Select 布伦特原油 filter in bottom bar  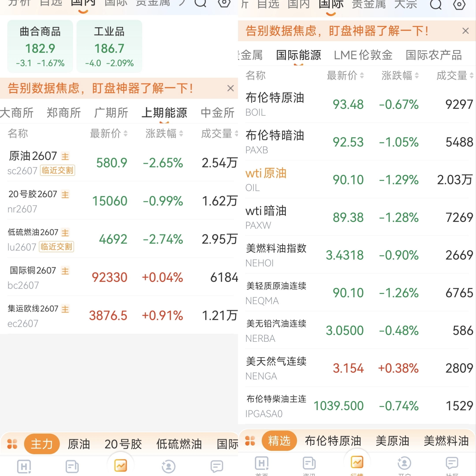(x=333, y=441)
